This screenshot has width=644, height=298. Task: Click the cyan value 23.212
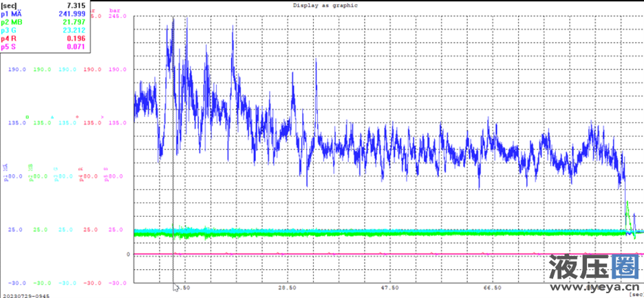74,30
